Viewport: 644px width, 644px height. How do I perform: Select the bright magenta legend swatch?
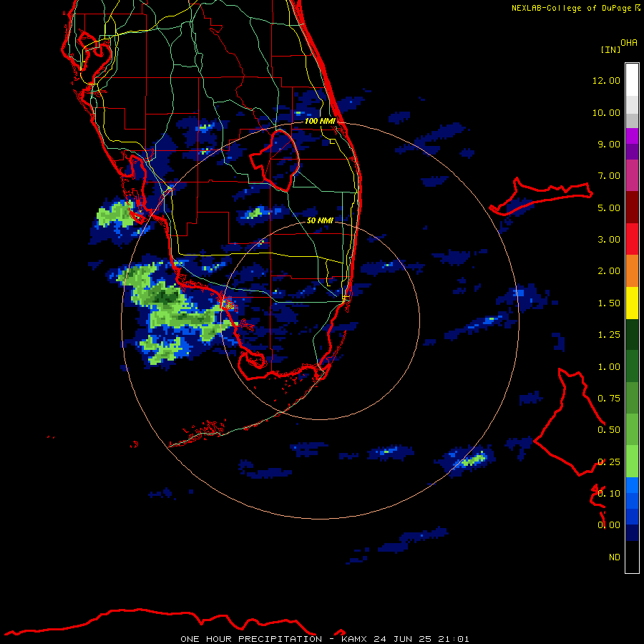pyautogui.click(x=632, y=136)
